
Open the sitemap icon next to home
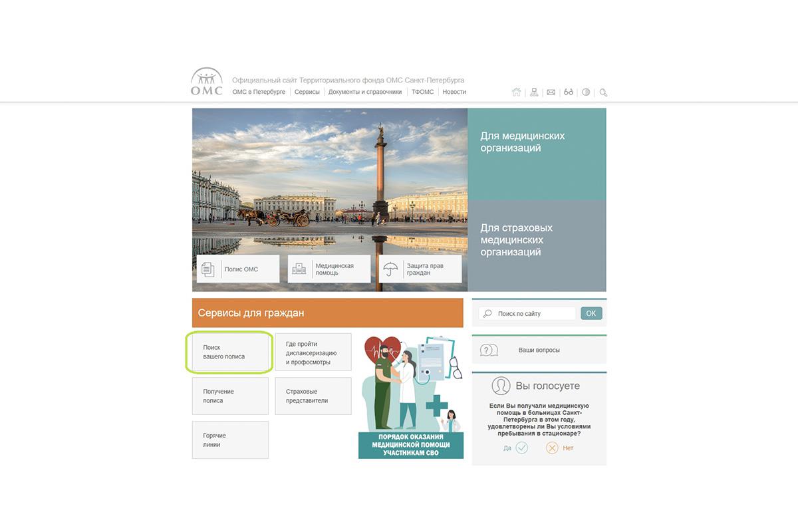(x=534, y=92)
